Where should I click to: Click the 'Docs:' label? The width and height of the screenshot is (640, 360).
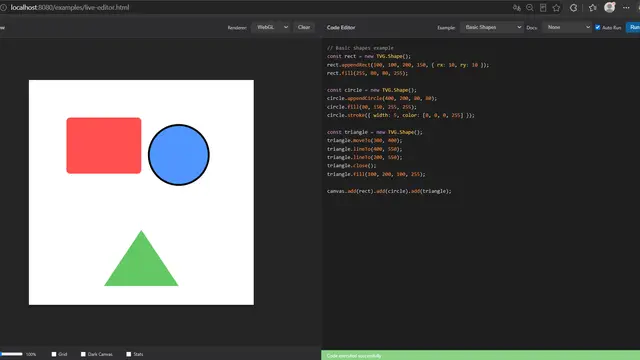tap(532, 28)
